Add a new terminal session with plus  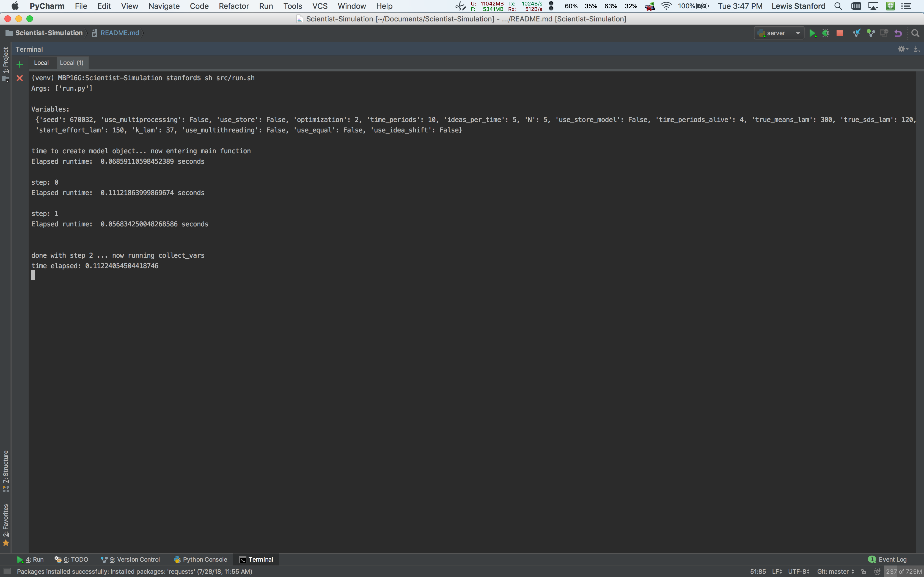click(x=20, y=64)
